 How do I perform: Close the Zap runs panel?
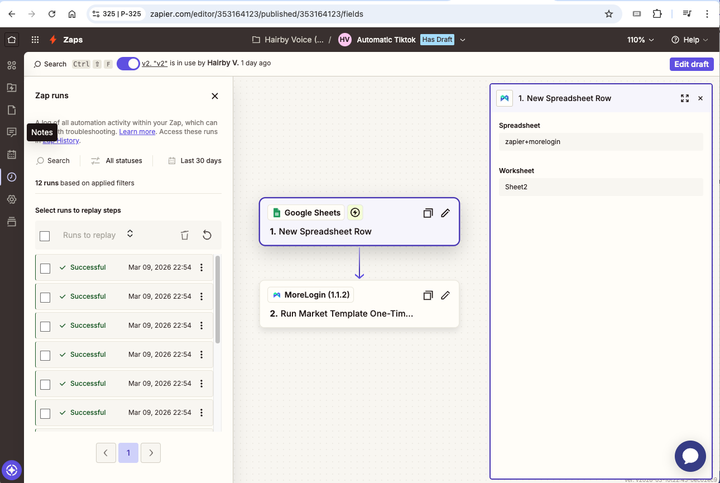click(x=214, y=96)
